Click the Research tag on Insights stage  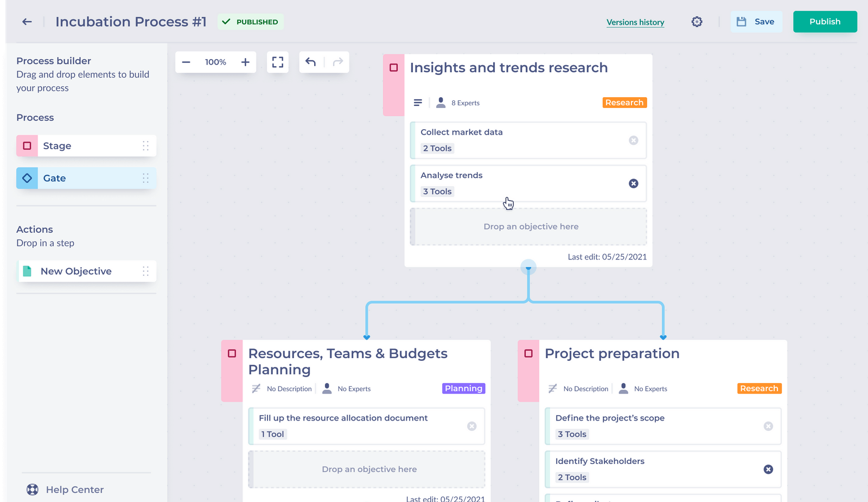624,102
